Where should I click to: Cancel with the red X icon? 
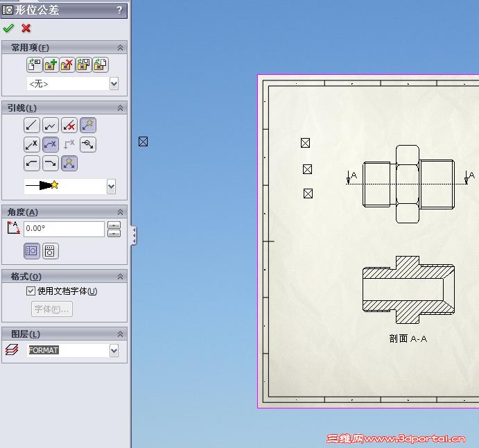[26, 28]
